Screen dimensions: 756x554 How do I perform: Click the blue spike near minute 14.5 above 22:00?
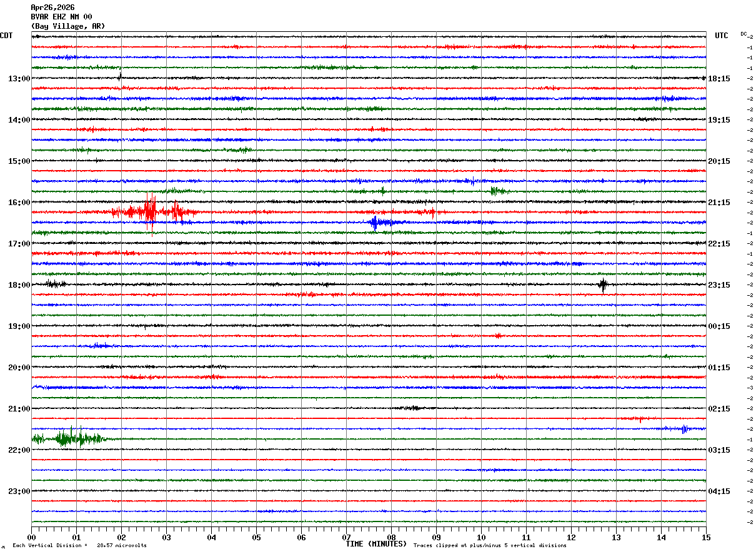point(684,429)
